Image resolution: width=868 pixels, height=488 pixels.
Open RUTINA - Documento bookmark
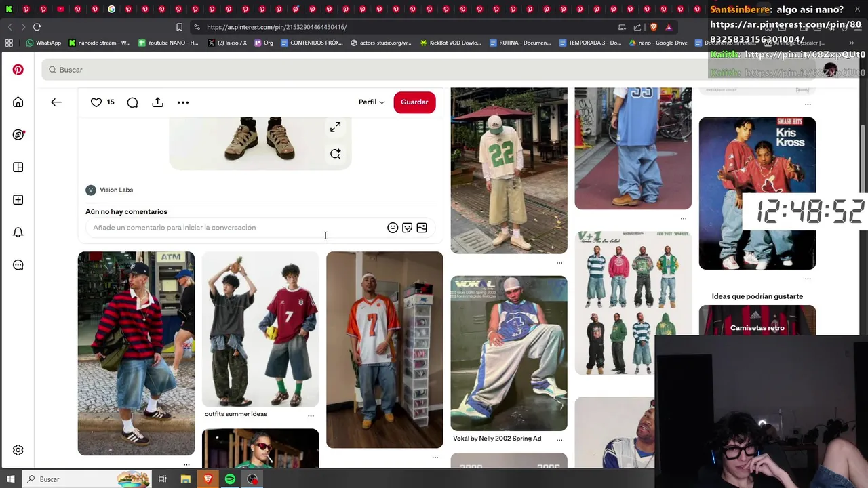pos(520,43)
